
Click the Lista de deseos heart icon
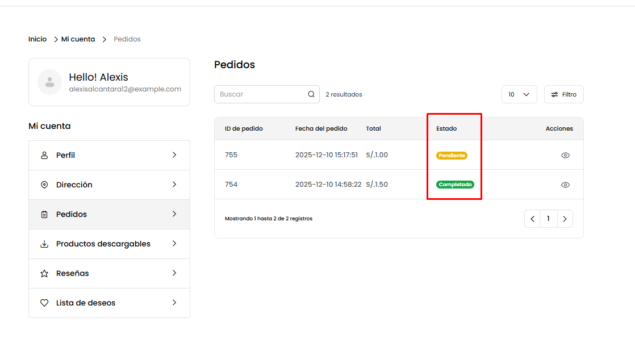(x=44, y=303)
